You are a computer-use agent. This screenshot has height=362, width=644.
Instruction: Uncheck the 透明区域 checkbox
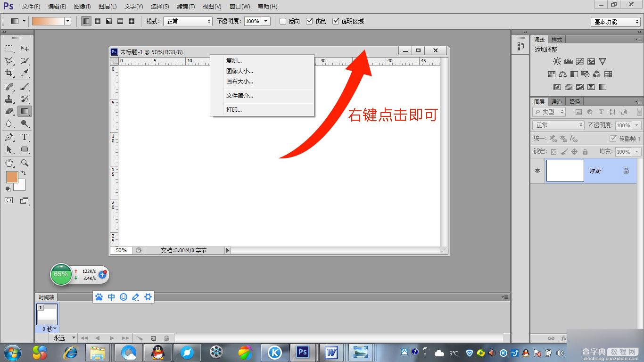(336, 21)
